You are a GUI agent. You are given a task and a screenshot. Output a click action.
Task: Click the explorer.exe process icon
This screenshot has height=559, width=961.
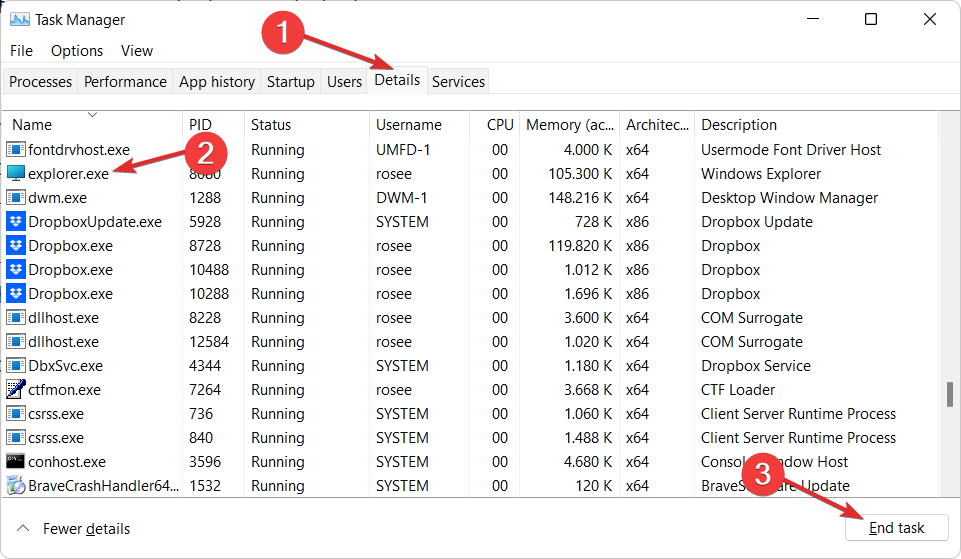pos(16,174)
